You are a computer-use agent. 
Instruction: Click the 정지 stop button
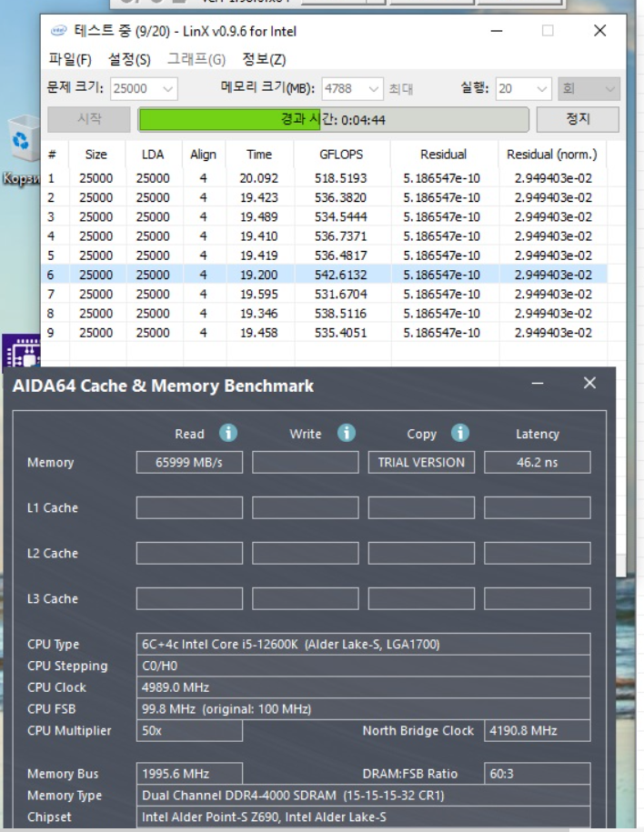click(x=578, y=119)
